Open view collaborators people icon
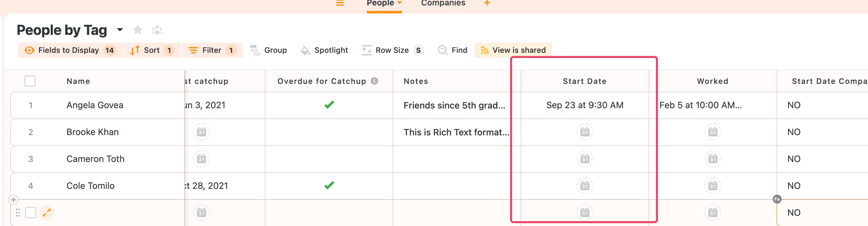Screen dimensions: 868x226 tap(157, 30)
